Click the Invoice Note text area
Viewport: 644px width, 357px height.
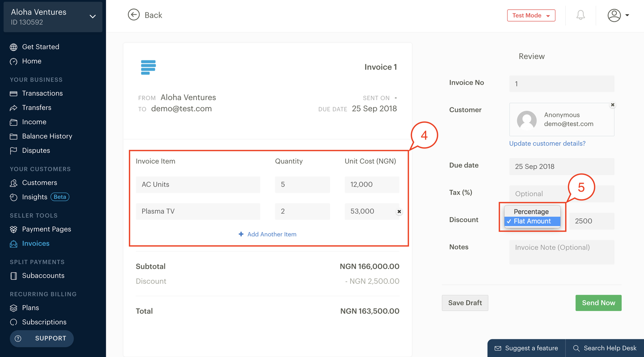561,252
